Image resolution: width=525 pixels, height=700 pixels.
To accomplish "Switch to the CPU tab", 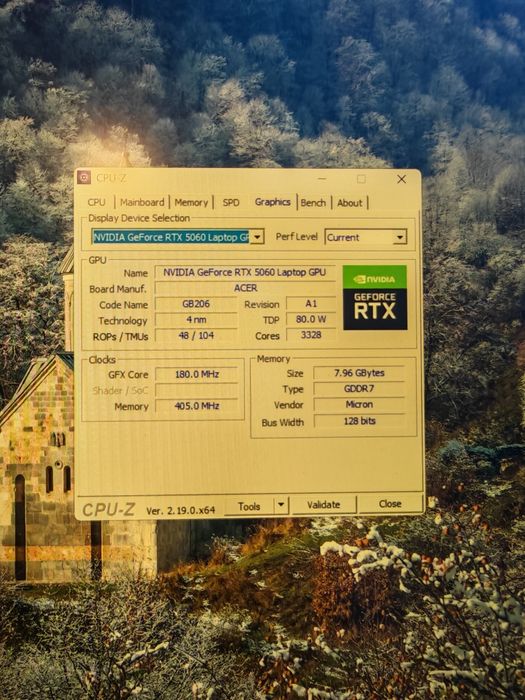I will pos(96,202).
